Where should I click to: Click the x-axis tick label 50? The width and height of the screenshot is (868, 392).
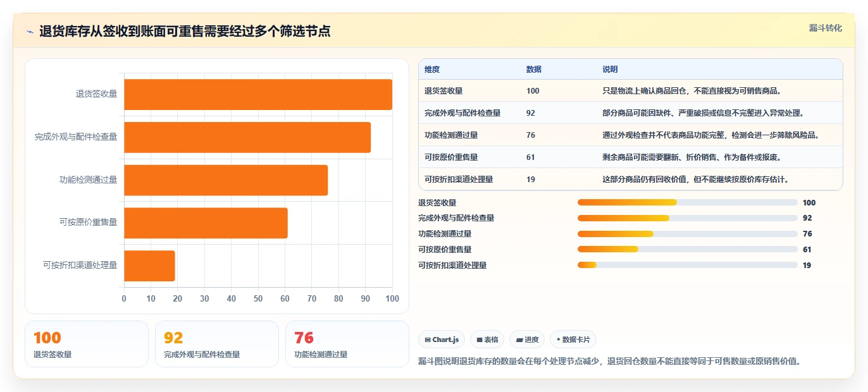tap(258, 298)
